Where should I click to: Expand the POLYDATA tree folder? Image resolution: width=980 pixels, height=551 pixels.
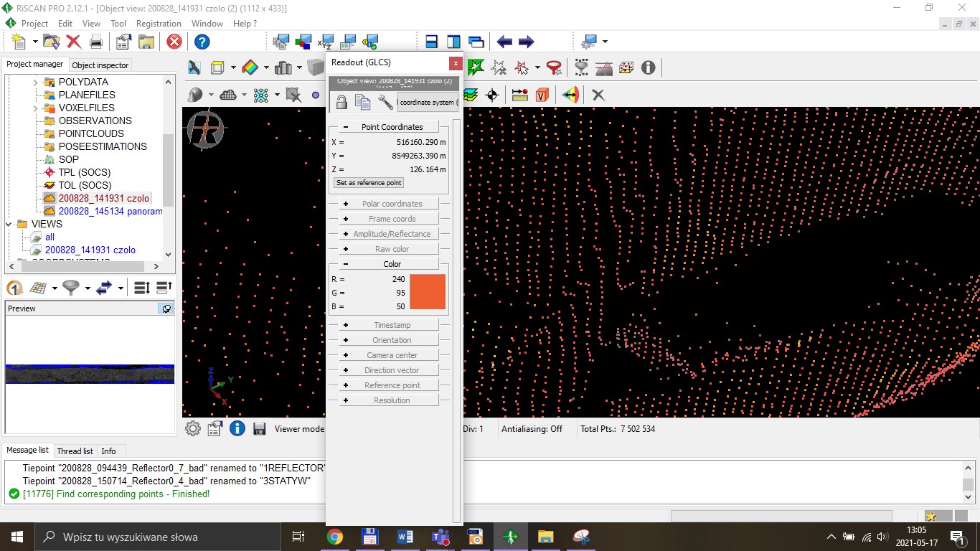tap(36, 82)
